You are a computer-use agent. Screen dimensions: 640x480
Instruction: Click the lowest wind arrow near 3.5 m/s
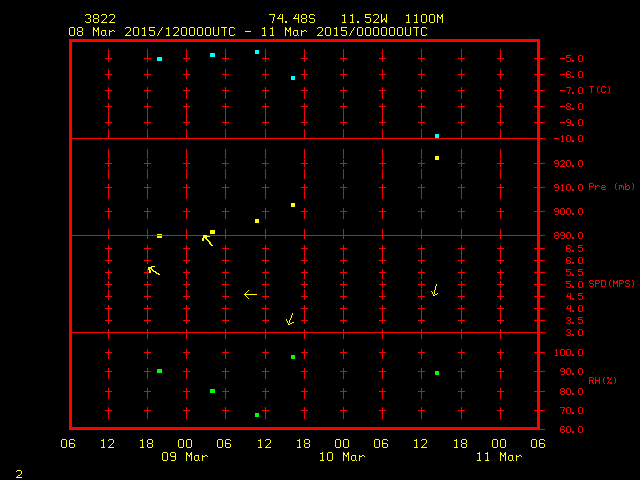pyautogui.click(x=290, y=320)
